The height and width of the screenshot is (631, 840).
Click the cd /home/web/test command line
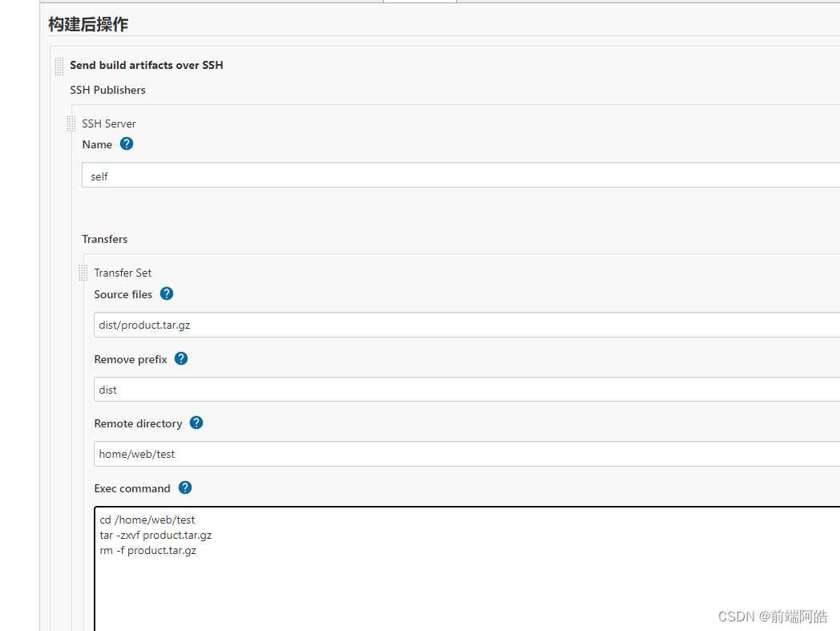coord(147,520)
